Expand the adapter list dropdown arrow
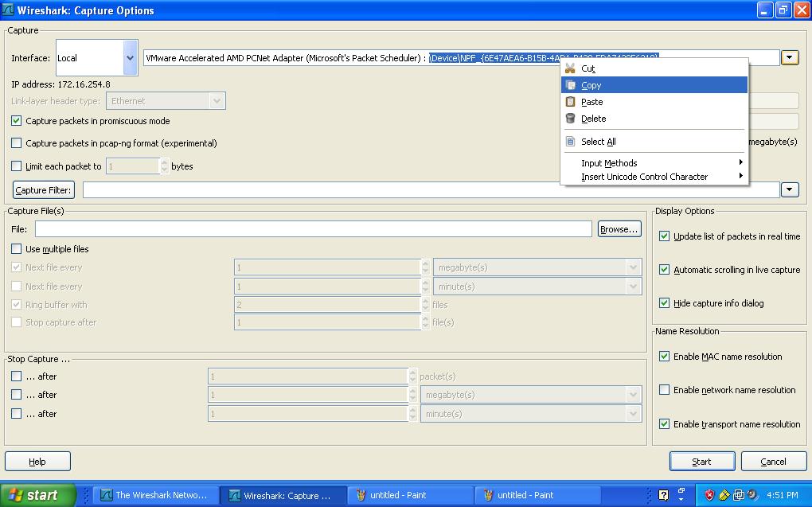This screenshot has width=812, height=507. pyautogui.click(x=790, y=57)
